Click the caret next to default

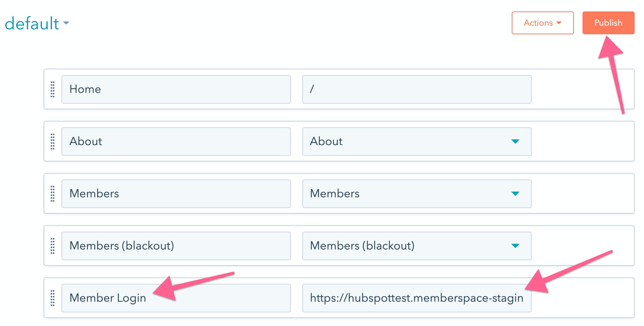66,24
